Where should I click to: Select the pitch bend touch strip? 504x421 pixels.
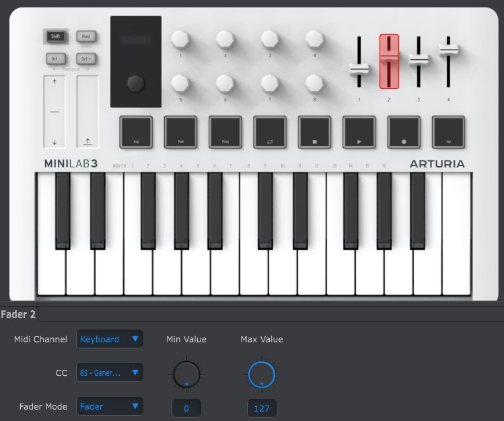[x=55, y=112]
